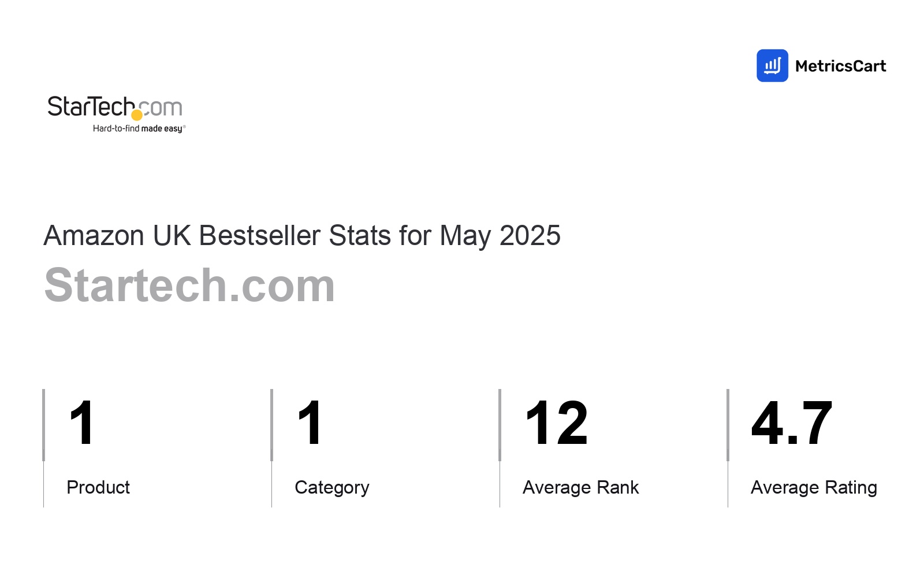Click the MetricsCart blue cart icon
This screenshot has height=578, width=924.
[772, 65]
